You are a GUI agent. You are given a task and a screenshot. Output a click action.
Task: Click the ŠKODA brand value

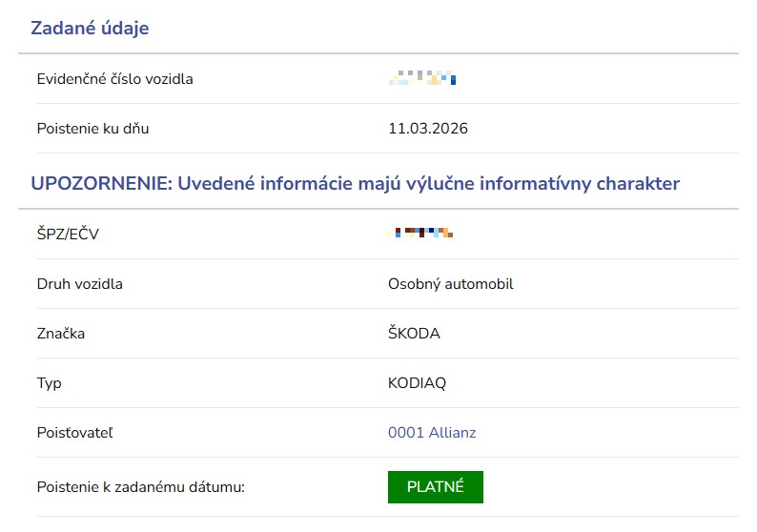coord(414,334)
